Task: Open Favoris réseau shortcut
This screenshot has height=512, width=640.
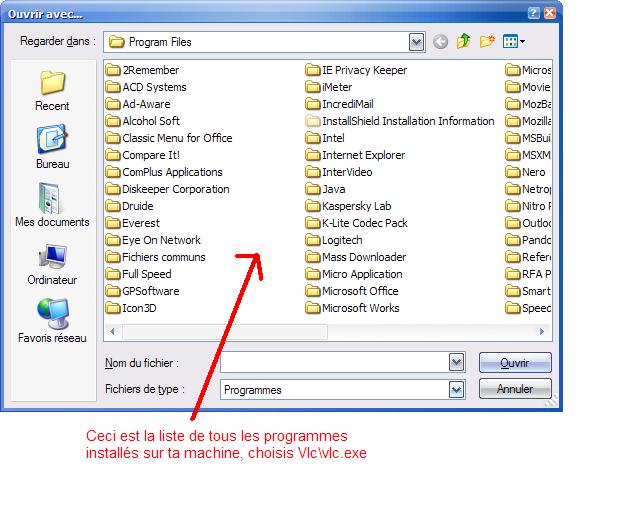Action: tap(52, 321)
